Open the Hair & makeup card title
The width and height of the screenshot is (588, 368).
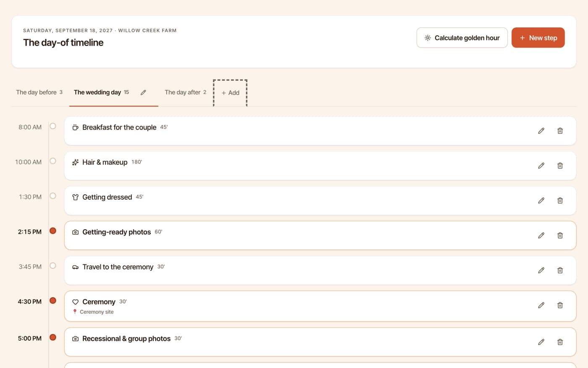[x=105, y=162]
